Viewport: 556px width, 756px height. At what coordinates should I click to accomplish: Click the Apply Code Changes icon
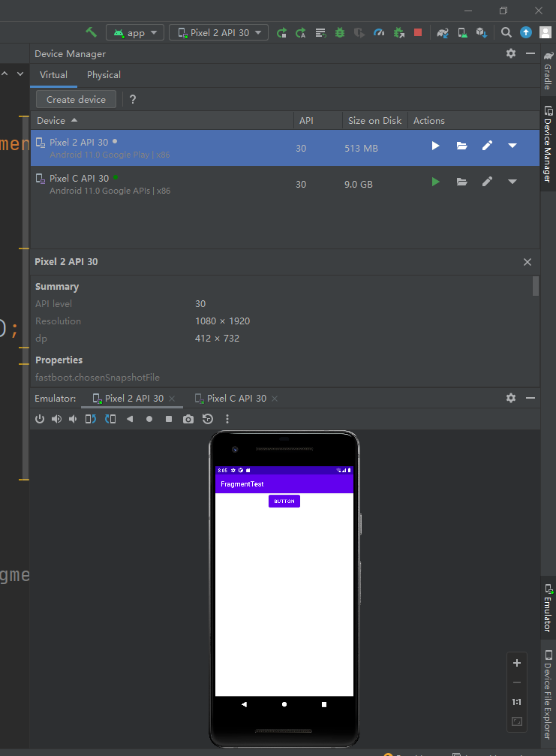pyautogui.click(x=320, y=32)
